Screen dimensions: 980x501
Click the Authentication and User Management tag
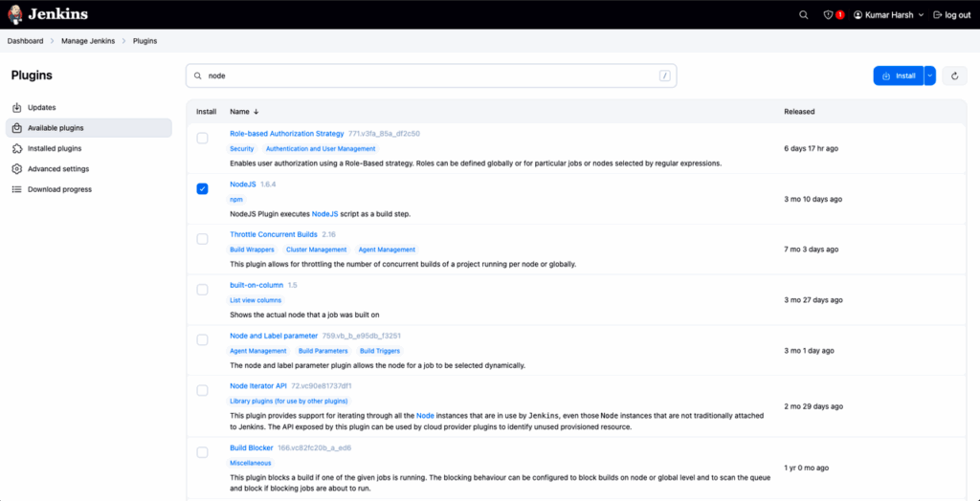tap(321, 149)
